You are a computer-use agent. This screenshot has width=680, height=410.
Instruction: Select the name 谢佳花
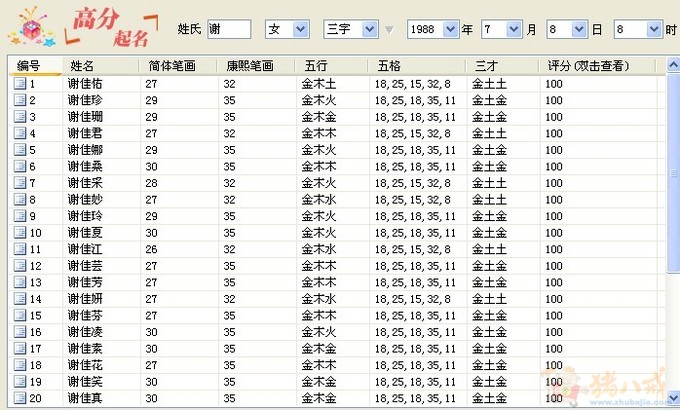(85, 364)
